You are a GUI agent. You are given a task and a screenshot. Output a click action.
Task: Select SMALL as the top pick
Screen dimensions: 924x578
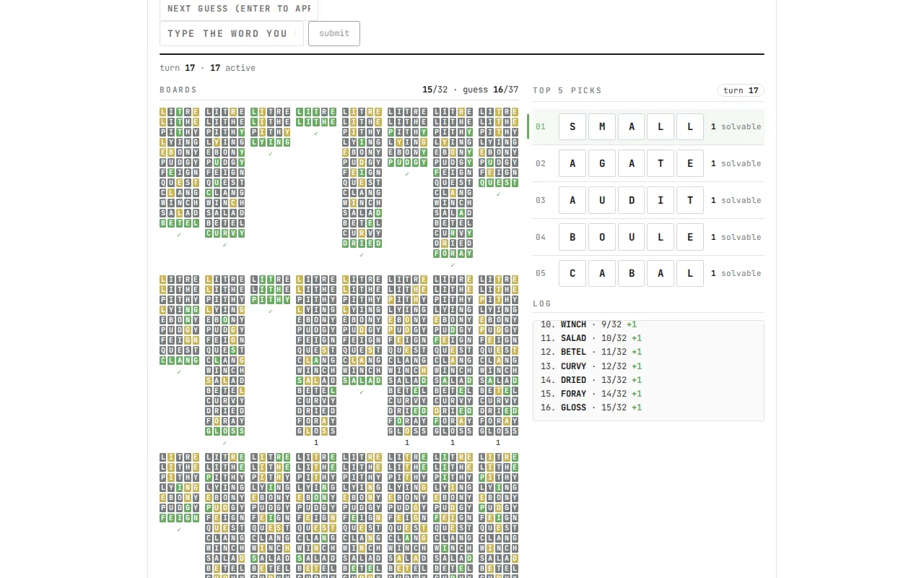[x=648, y=126]
